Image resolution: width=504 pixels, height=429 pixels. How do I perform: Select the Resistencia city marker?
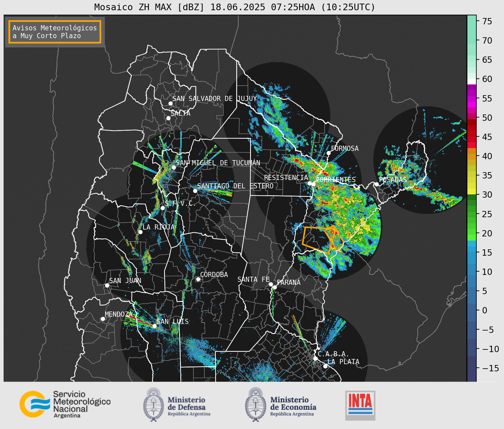point(310,183)
